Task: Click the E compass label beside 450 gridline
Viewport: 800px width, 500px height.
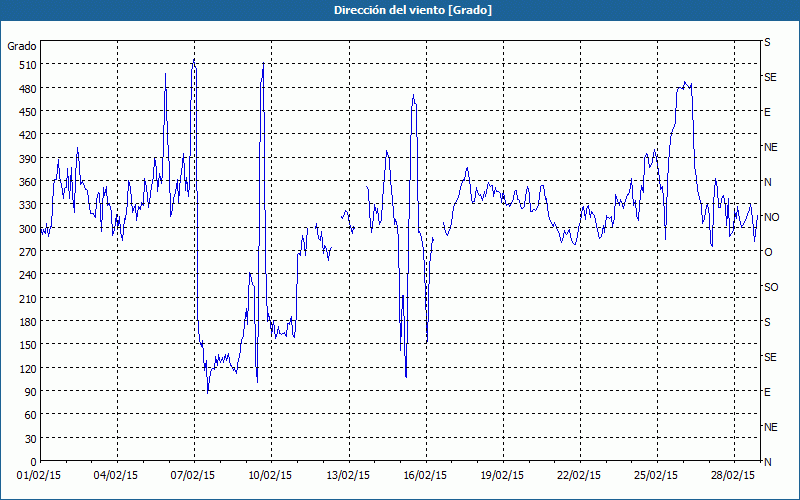Action: point(767,113)
